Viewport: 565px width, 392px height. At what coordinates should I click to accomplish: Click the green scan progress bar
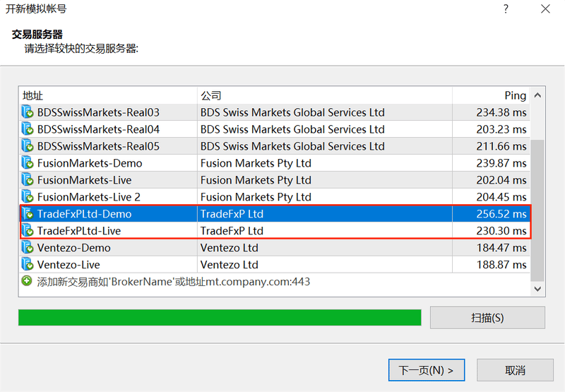coord(220,317)
